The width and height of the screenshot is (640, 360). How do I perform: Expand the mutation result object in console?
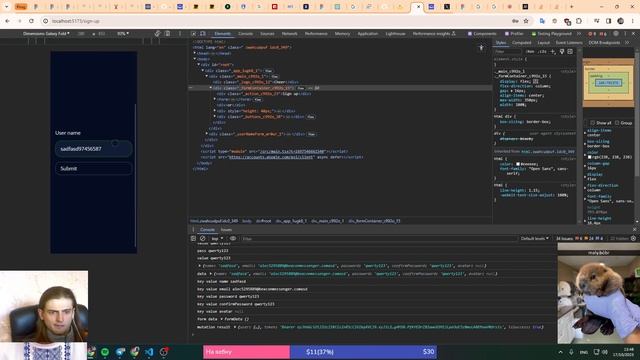pyautogui.click(x=235, y=327)
